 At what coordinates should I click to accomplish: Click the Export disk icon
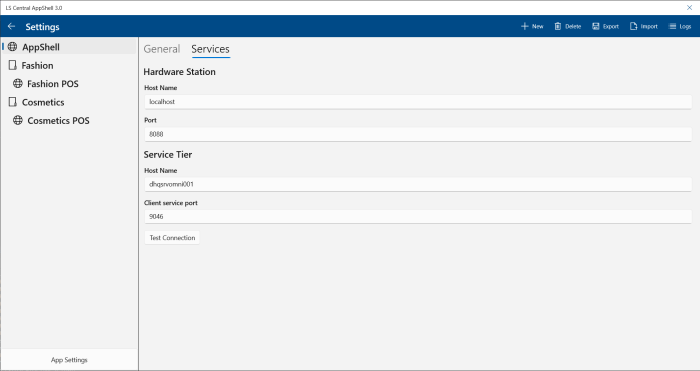pyautogui.click(x=596, y=26)
